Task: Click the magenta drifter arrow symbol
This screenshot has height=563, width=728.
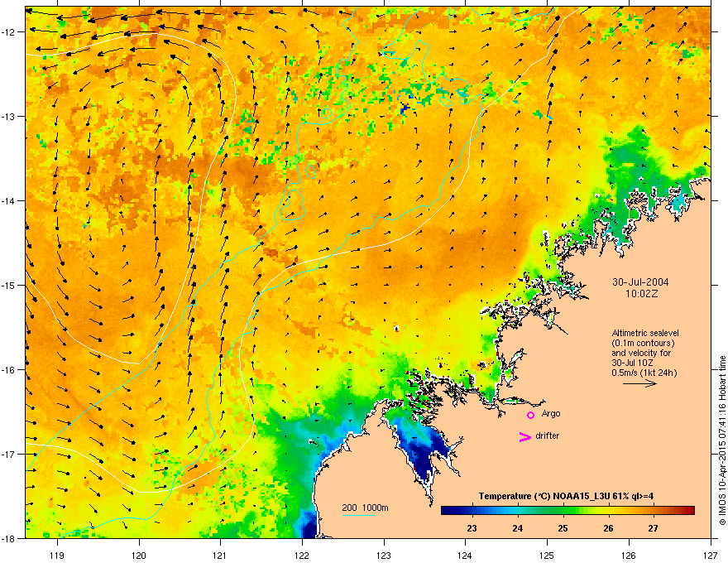Action: click(x=524, y=436)
